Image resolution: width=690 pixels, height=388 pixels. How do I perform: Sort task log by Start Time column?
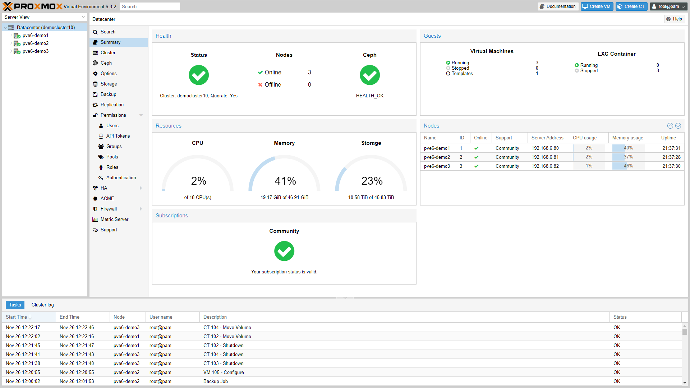click(x=29, y=317)
